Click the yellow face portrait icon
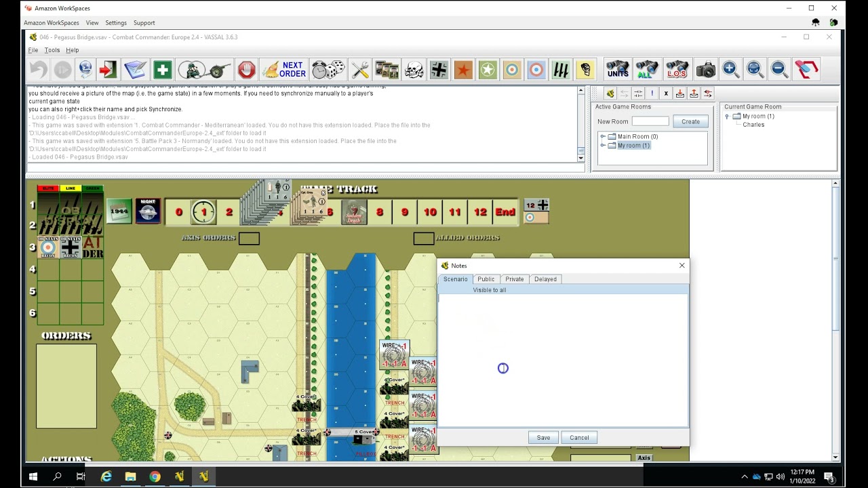Screen dimensions: 868x488 pos(585,69)
